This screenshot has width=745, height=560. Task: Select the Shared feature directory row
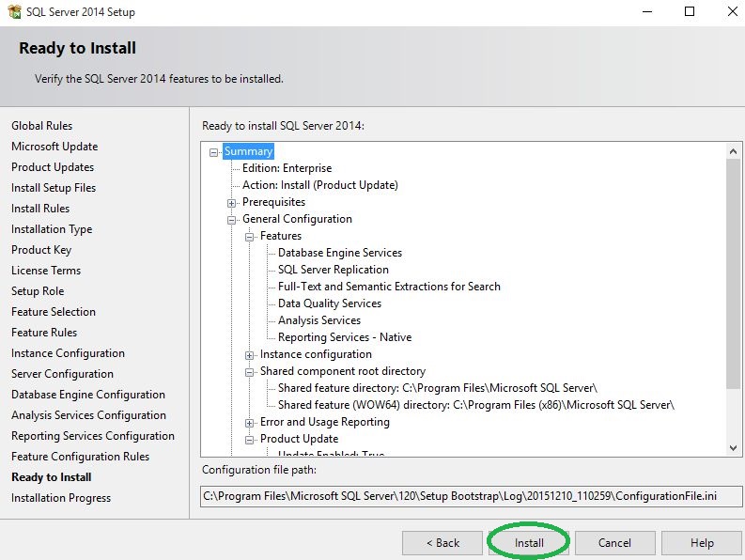[438, 388]
